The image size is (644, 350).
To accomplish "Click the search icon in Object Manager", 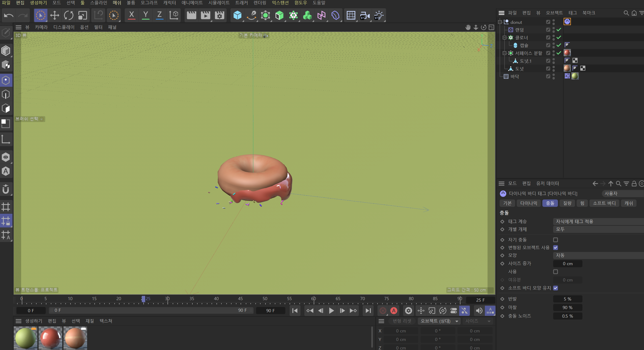I will (626, 13).
